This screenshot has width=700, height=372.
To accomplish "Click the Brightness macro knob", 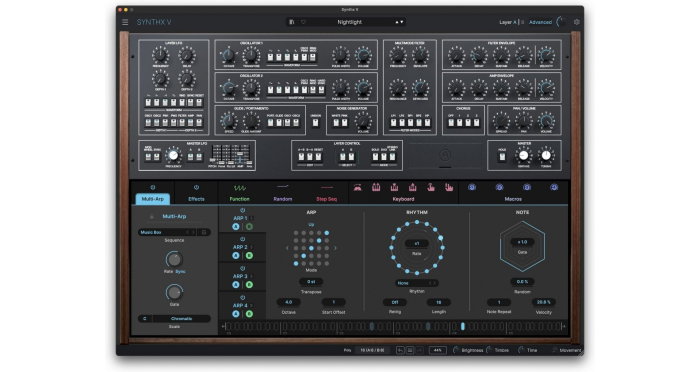I will 456,350.
